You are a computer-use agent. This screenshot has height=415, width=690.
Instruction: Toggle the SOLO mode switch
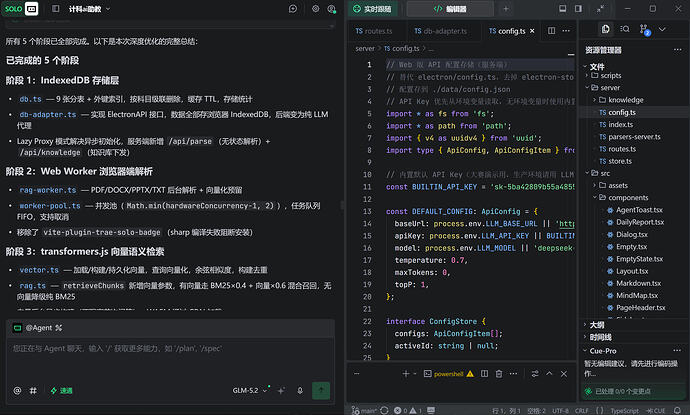pyautogui.click(x=21, y=8)
